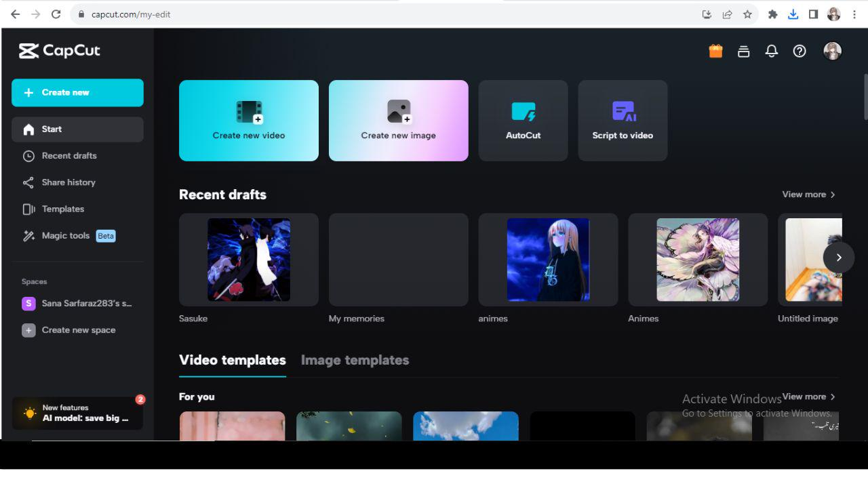Open the yellow leaves template thumbnail
Screen dimensions: 868x488
click(349, 426)
